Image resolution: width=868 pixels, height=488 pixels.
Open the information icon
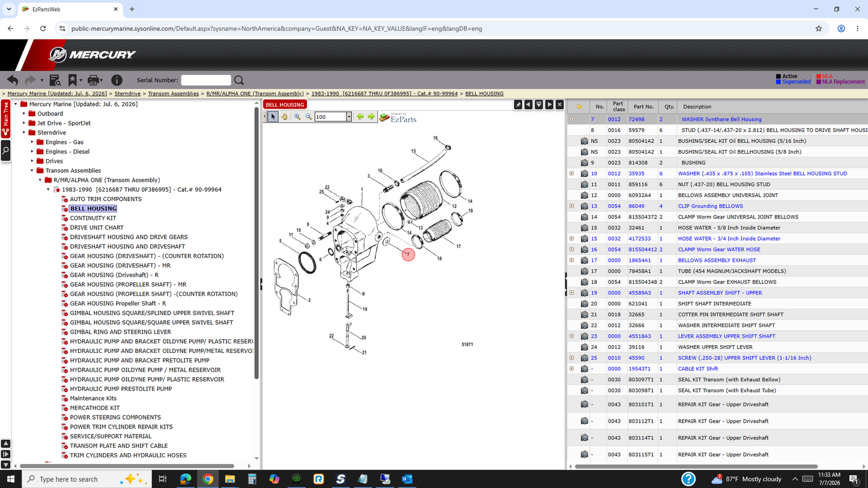coord(117,80)
